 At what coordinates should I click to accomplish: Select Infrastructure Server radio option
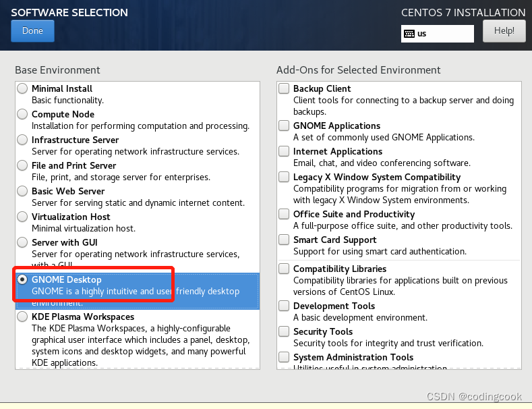point(22,140)
